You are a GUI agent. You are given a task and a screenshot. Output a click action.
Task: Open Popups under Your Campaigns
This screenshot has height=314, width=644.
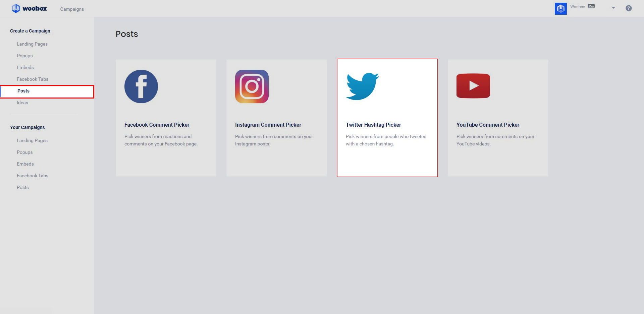point(25,152)
